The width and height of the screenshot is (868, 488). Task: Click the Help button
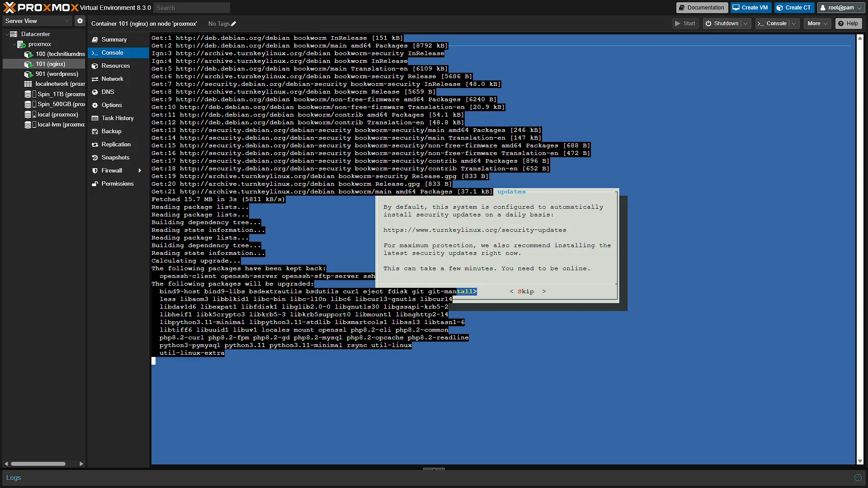pos(849,23)
